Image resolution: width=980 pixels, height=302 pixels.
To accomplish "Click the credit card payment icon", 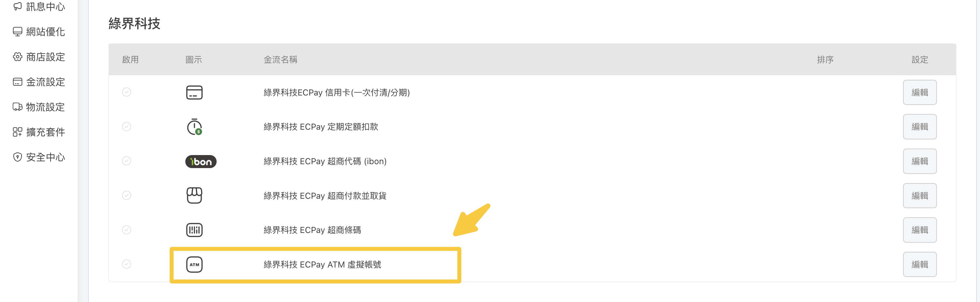I will [x=194, y=92].
